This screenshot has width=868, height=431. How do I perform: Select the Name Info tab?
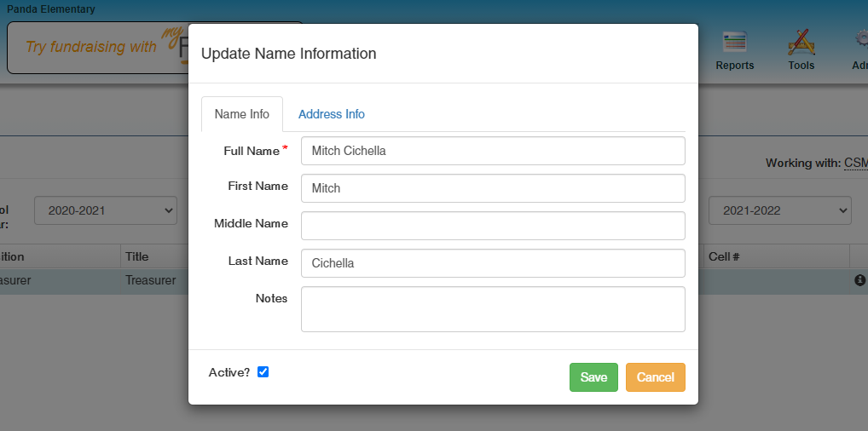point(241,114)
